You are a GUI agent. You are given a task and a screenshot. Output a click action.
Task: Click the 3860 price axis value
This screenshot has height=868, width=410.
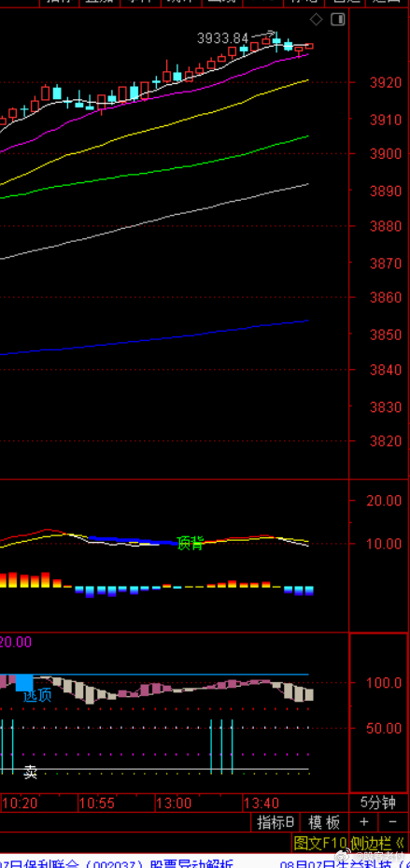(385, 298)
